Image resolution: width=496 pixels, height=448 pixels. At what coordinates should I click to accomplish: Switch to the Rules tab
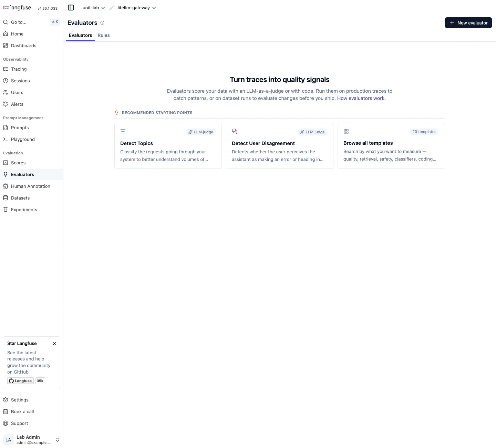pyautogui.click(x=104, y=35)
